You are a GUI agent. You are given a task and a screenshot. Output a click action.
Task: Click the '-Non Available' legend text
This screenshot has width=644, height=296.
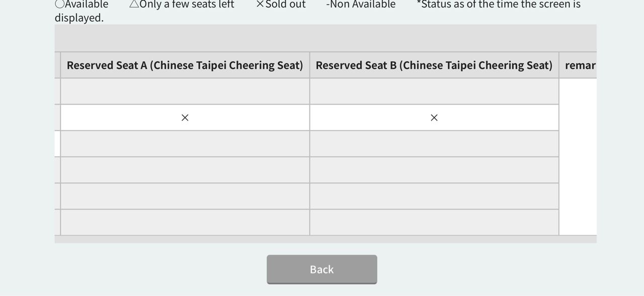[x=361, y=4]
